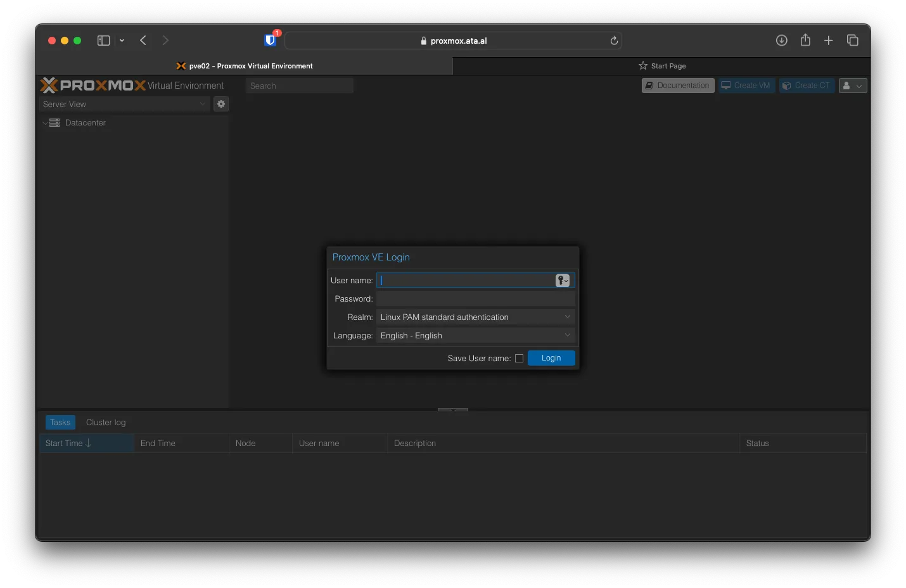Enable the Save User name checkbox
Viewport: 906px width, 588px height.
point(519,358)
